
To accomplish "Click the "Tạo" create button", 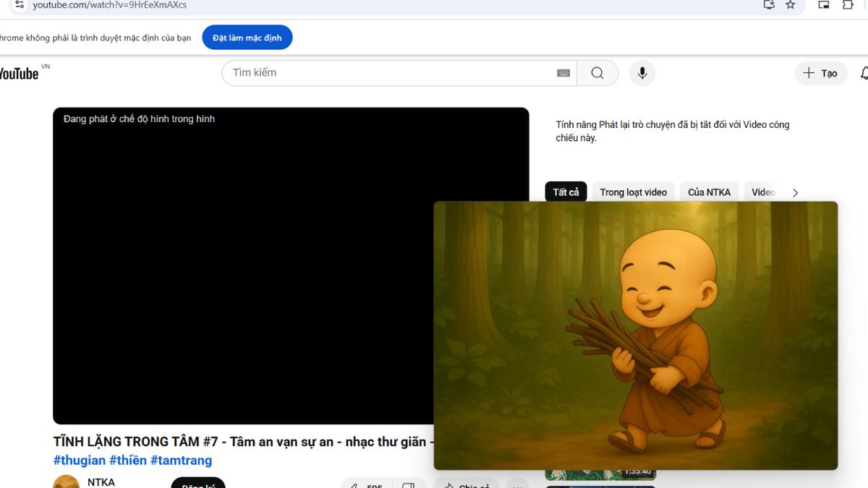I will coord(821,73).
